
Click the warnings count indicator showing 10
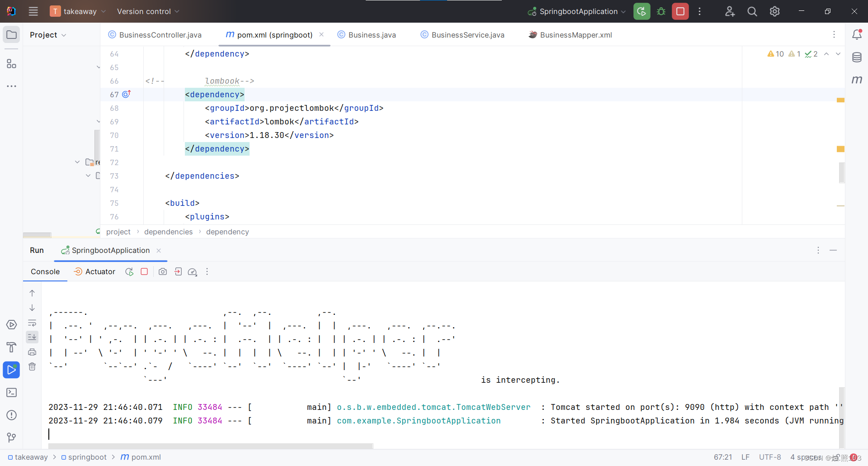[x=775, y=54]
